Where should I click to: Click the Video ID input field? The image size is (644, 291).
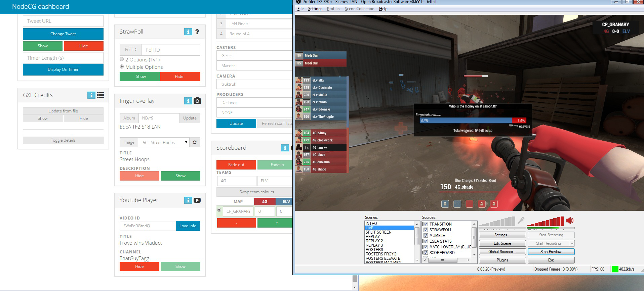148,226
